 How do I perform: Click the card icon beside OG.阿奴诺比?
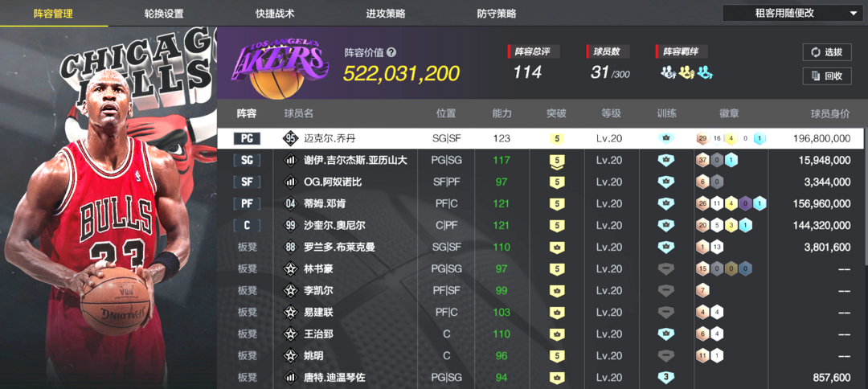pos(290,182)
